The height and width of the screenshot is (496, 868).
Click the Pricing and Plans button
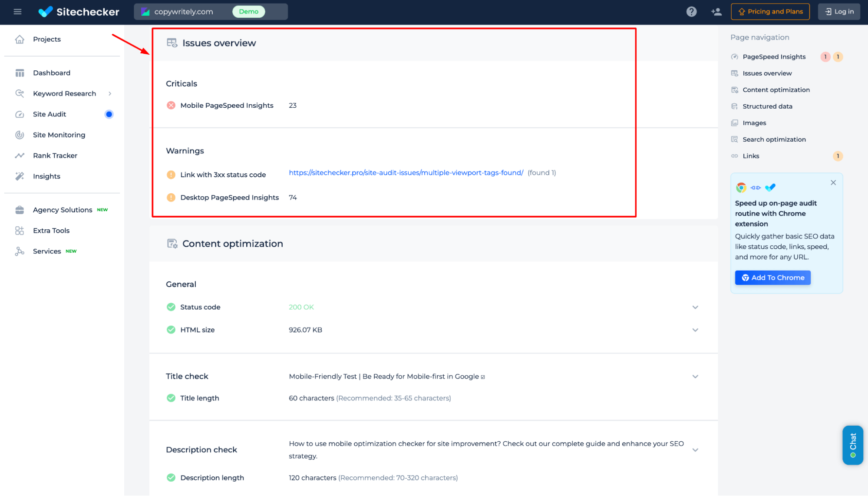point(769,12)
